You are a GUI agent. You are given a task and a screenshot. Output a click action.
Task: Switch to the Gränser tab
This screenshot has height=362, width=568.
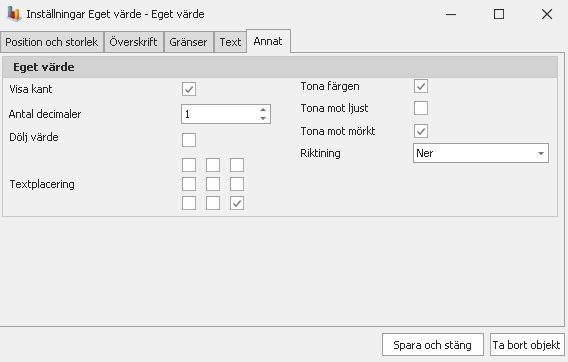point(188,42)
